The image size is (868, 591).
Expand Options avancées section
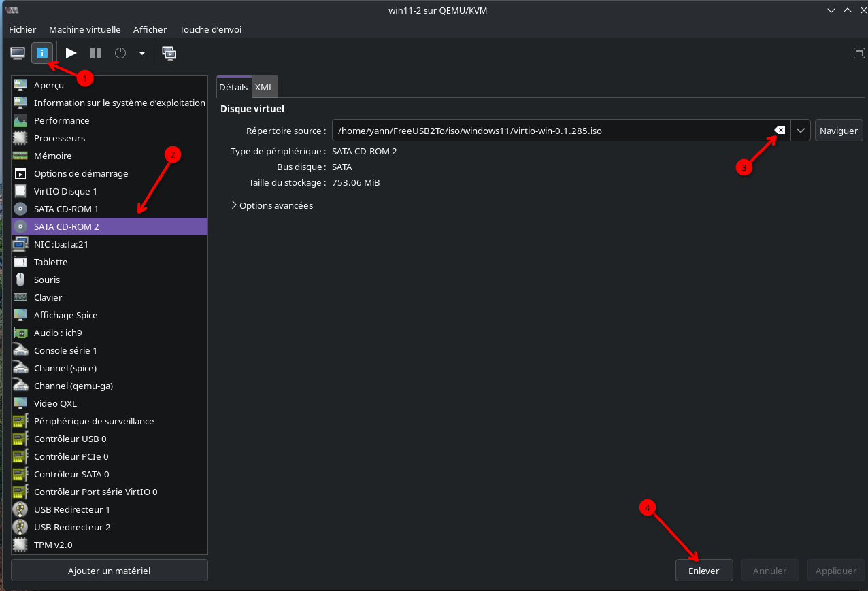point(272,205)
